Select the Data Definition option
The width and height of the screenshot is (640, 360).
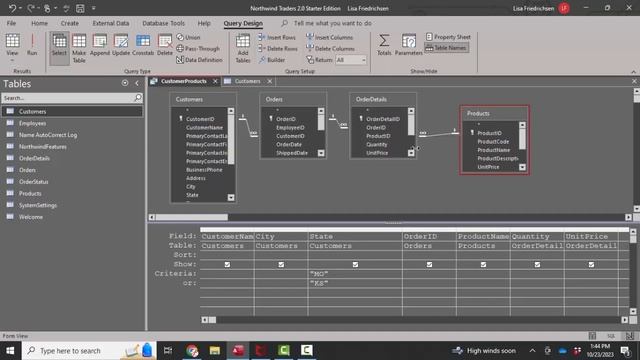coord(199,60)
